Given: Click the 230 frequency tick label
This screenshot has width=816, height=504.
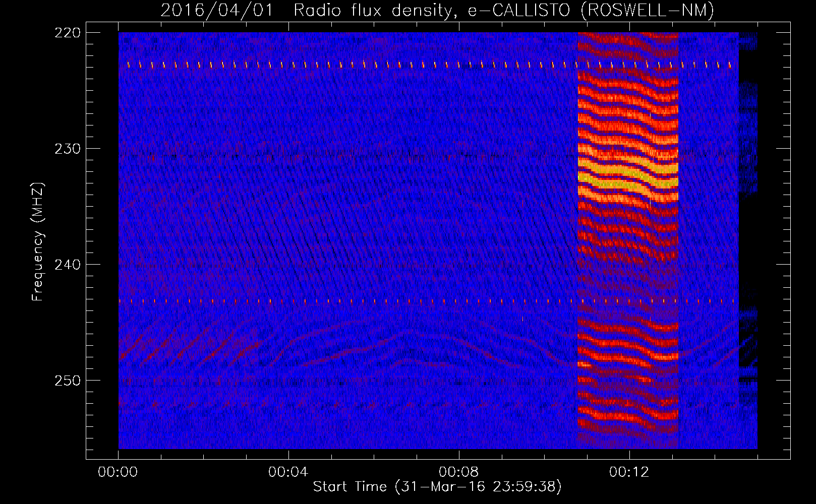Looking at the screenshot, I should click(68, 149).
